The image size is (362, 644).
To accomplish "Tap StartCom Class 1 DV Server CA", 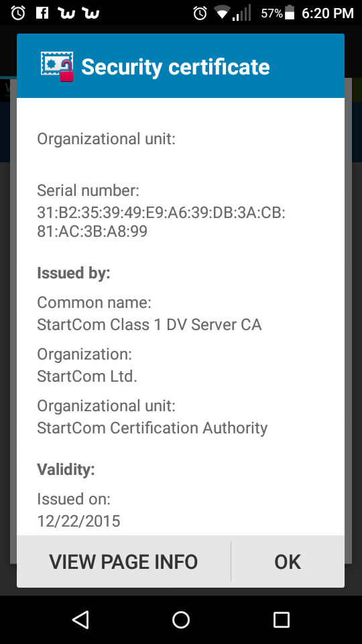I will [149, 325].
